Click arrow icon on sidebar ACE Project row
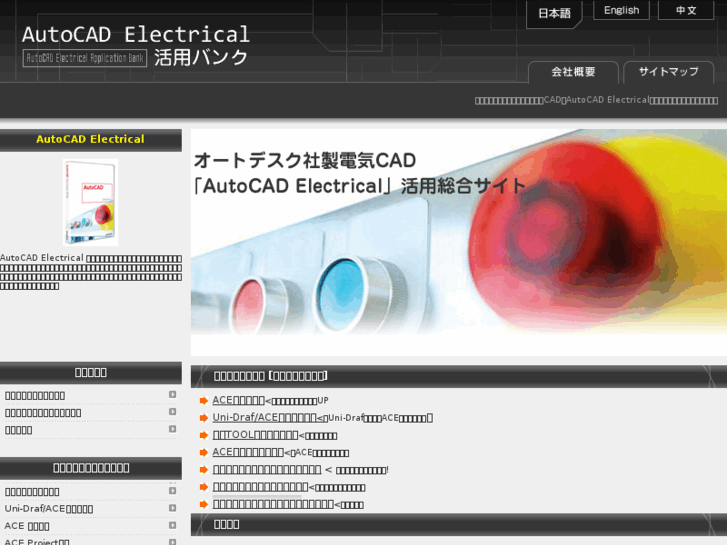Screen dimensions: 727x545 click(x=172, y=542)
